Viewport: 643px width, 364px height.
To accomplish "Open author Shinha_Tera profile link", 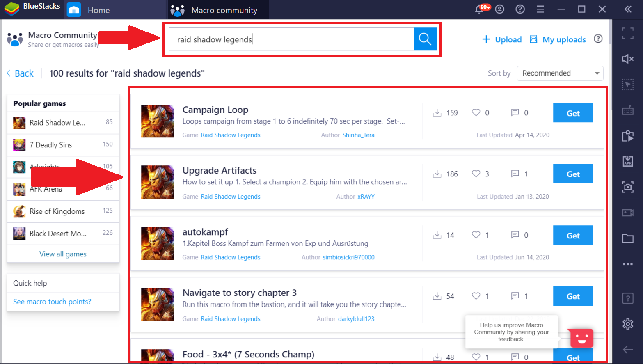I will click(358, 135).
